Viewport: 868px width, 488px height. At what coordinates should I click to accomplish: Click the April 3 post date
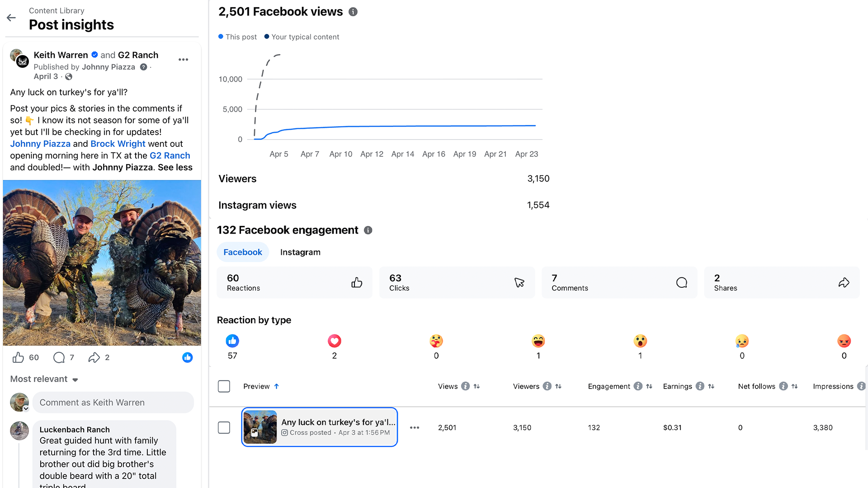46,77
